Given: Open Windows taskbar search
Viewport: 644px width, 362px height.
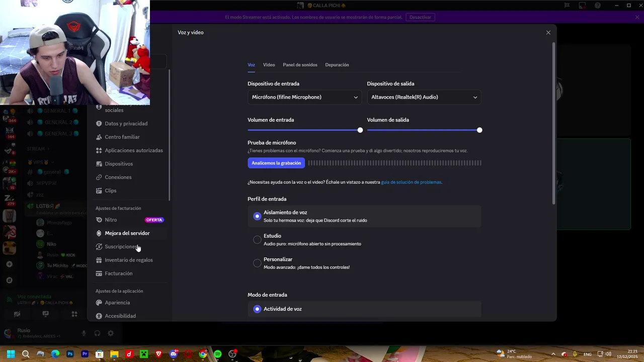Looking at the screenshot, I should coord(26,354).
